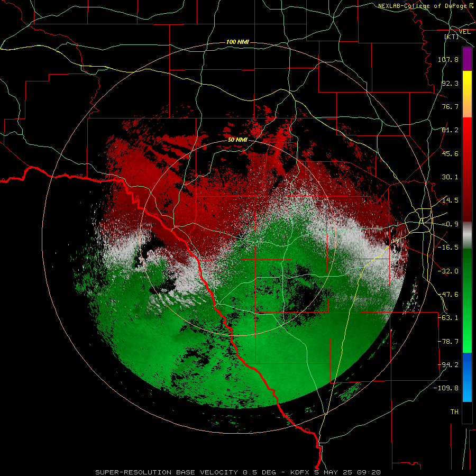Screen dimensions: 476x476
Task: Click the -32.0 velocity scale value
Action: (448, 271)
